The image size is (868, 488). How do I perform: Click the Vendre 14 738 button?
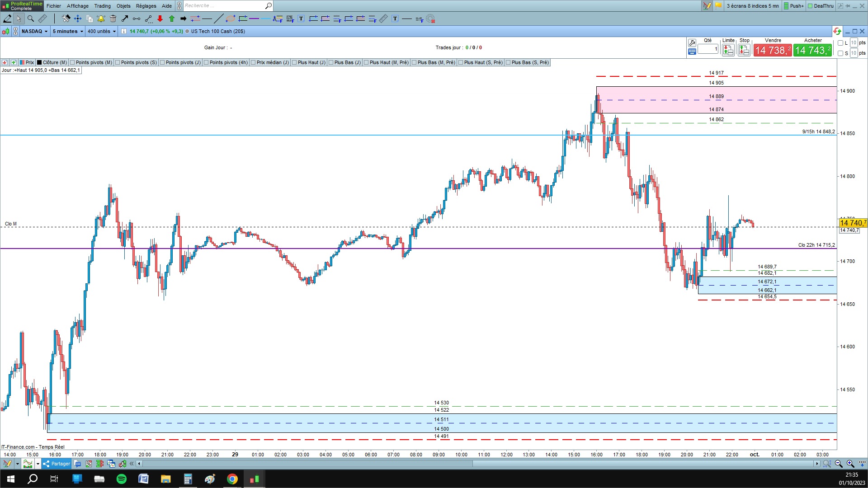point(772,50)
